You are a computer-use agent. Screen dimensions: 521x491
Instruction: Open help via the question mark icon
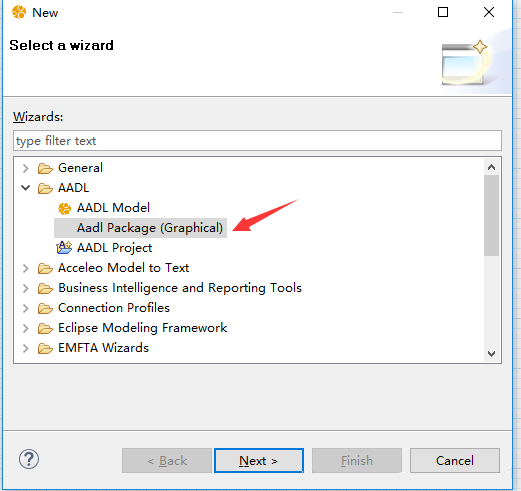pyautogui.click(x=29, y=459)
